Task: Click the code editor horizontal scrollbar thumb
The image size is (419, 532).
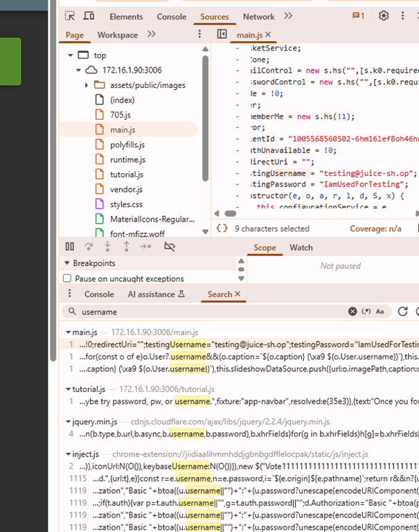Action: point(231,213)
